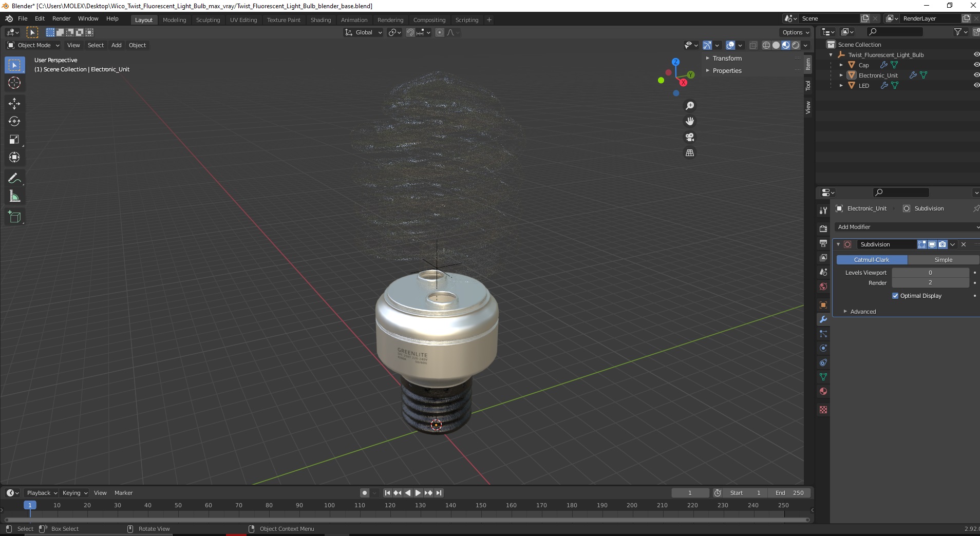
Task: Select the Cursor tool in the toolbar
Action: click(14, 83)
